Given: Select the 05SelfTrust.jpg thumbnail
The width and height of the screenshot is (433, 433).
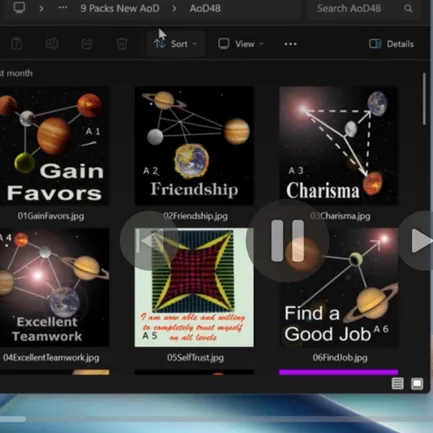Looking at the screenshot, I should click(x=194, y=287).
